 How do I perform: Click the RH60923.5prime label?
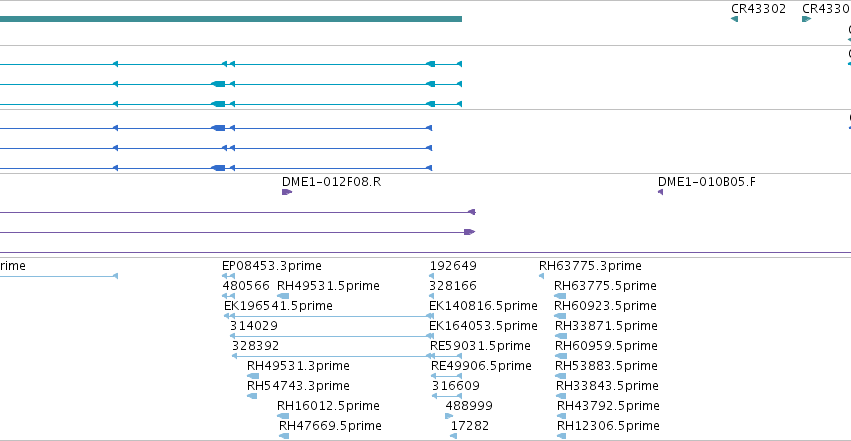point(605,306)
